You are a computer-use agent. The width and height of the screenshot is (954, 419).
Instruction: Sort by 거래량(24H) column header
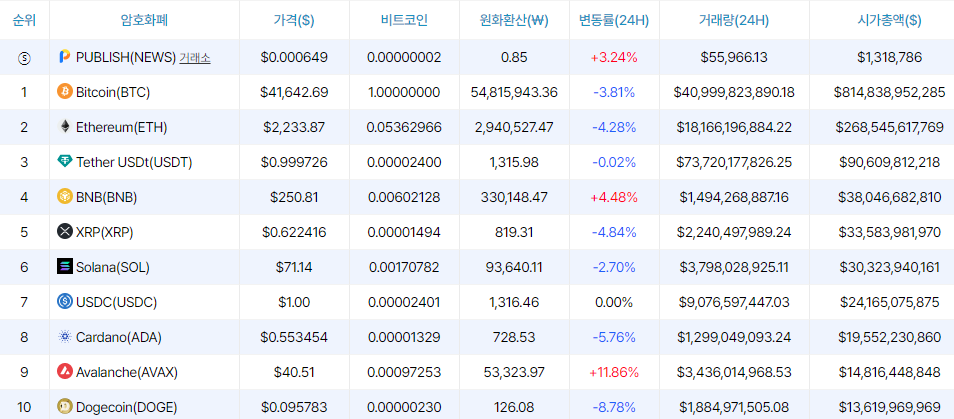tap(734, 20)
